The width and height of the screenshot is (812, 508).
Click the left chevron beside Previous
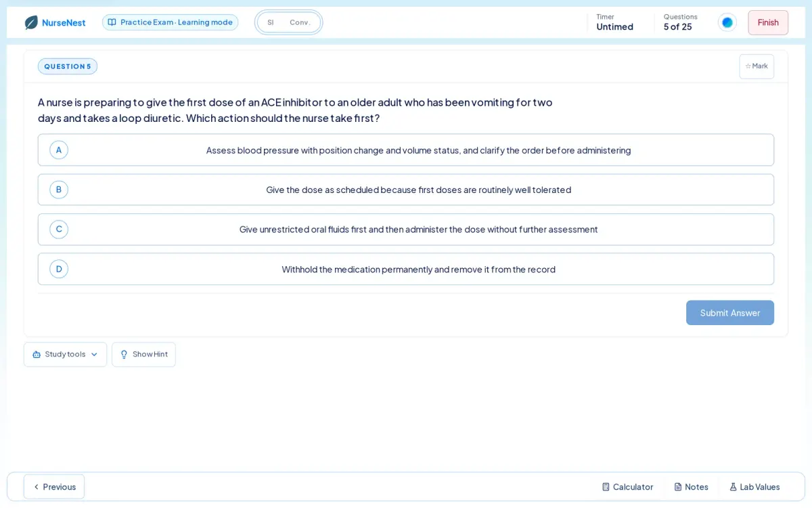click(x=37, y=487)
